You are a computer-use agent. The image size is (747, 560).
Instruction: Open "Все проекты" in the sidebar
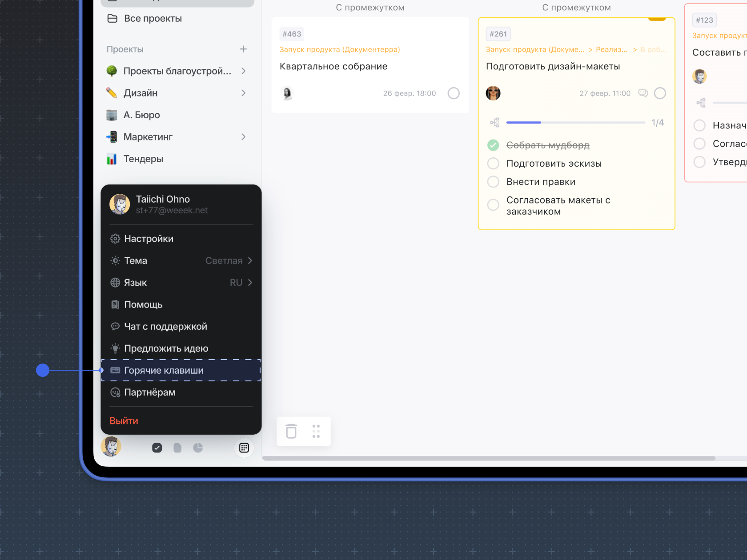pos(153,19)
